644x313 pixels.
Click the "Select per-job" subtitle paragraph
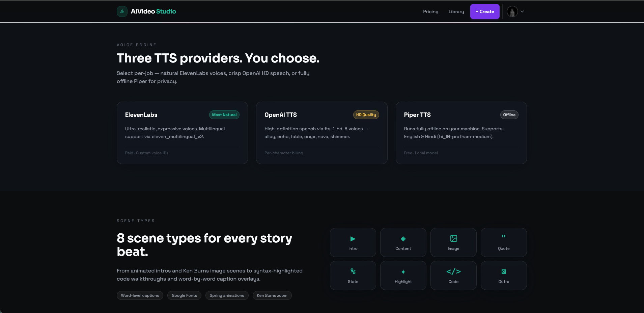[213, 77]
